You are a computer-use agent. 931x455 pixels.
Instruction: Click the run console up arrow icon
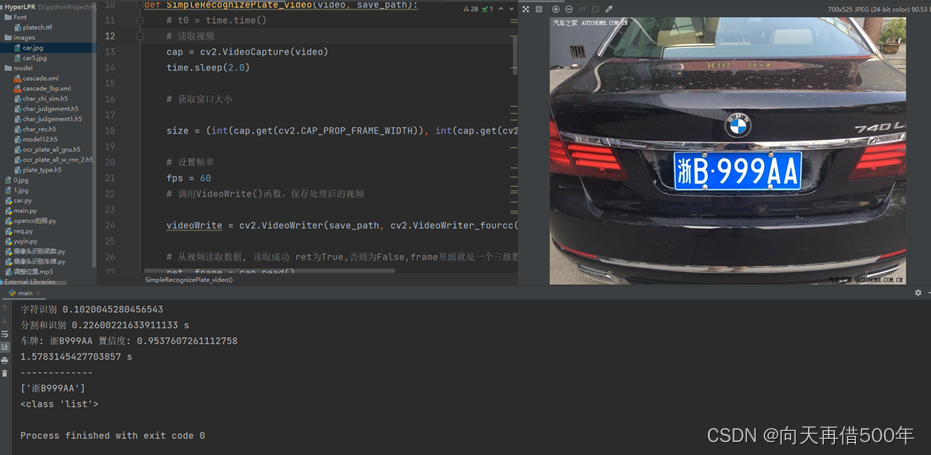[5, 309]
